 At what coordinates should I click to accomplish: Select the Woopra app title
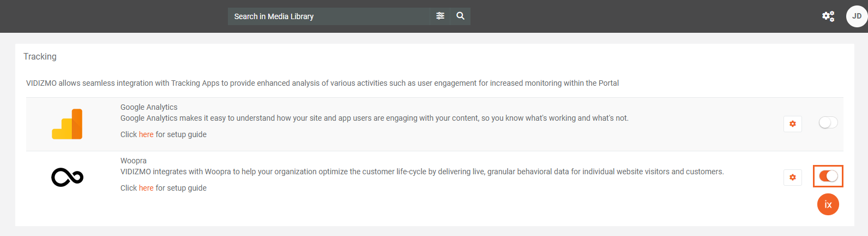coord(134,161)
